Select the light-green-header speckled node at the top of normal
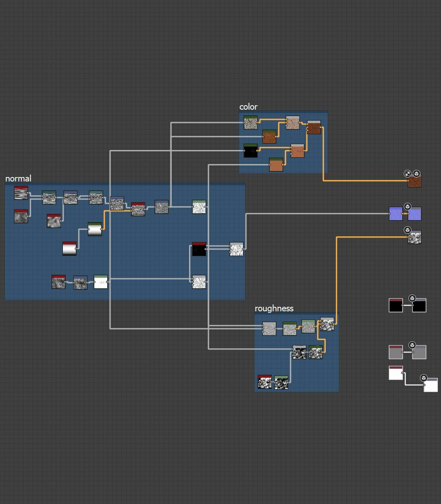The width and height of the screenshot is (441, 504). 199,207
